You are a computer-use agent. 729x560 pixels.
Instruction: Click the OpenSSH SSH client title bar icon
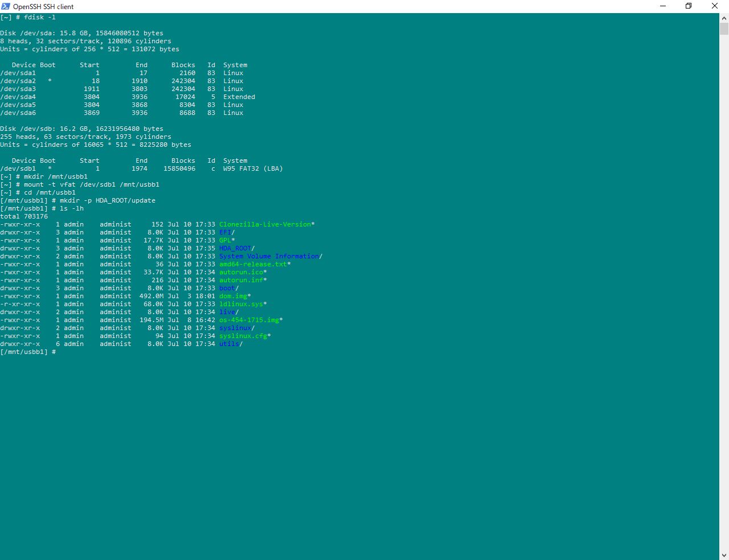pos(6,6)
